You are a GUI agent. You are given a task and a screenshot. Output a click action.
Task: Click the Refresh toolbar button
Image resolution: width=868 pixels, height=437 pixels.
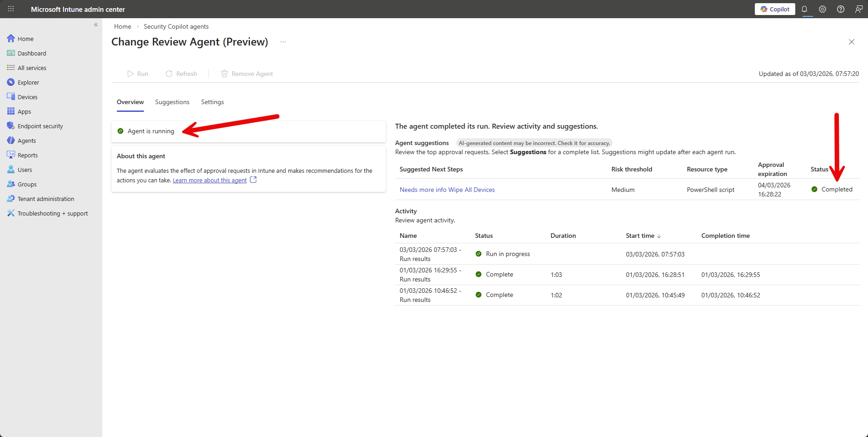(181, 74)
